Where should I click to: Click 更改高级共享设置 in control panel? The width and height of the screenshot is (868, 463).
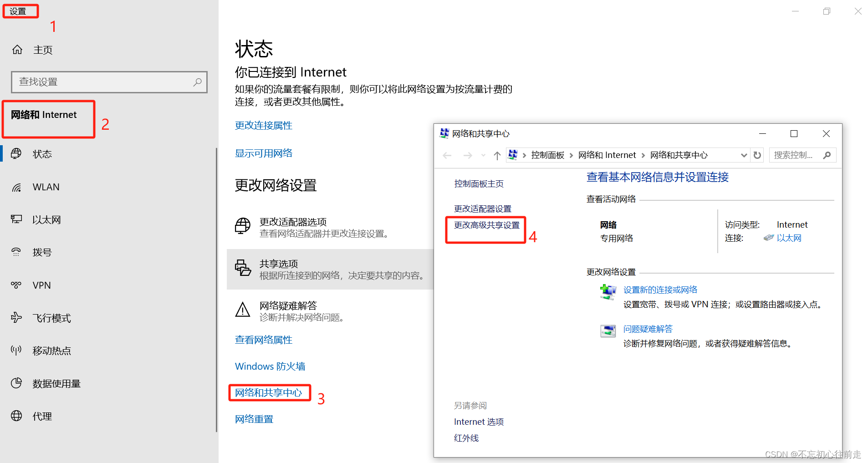(487, 225)
